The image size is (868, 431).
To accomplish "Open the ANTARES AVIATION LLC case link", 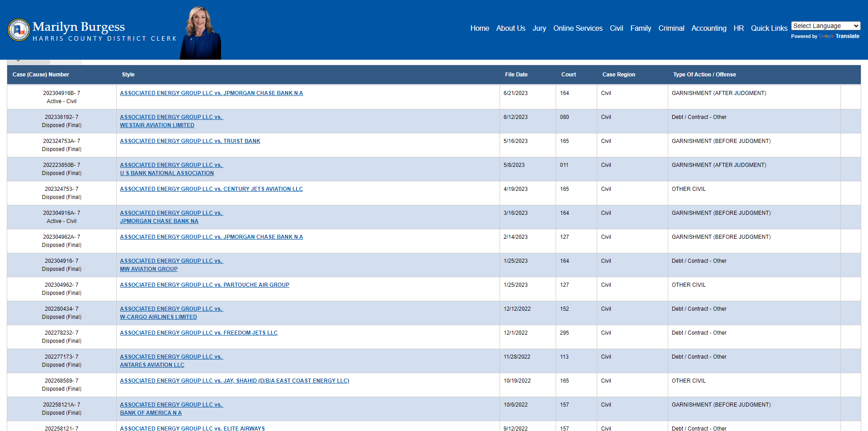I will point(172,361).
